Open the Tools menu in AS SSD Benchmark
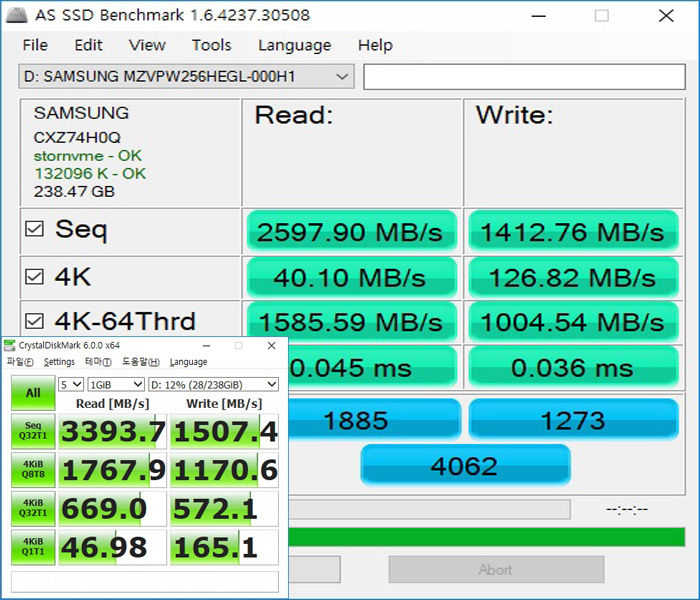 212,45
